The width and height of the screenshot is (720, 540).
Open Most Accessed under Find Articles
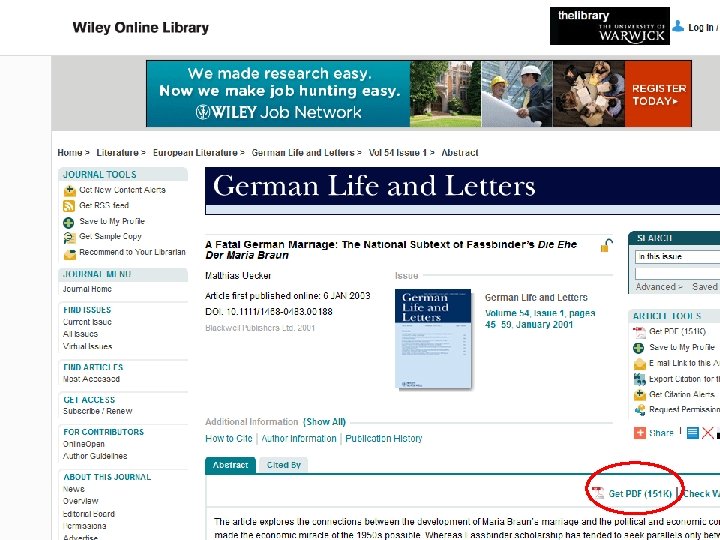tap(91, 379)
